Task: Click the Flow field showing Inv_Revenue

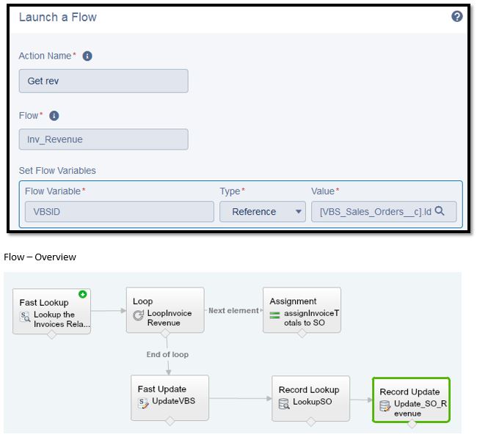Action: point(103,139)
